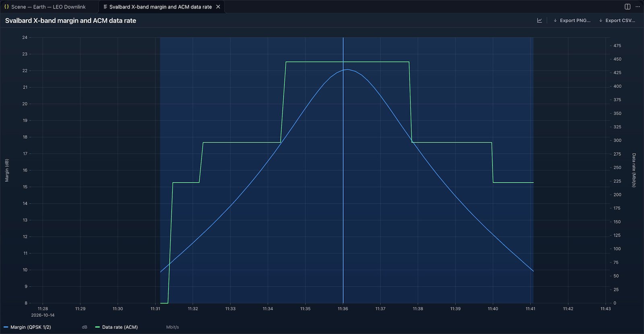The width and height of the screenshot is (644, 334).
Task: Toggle the Data rate (ACM) legend series
Action: [x=116, y=327]
